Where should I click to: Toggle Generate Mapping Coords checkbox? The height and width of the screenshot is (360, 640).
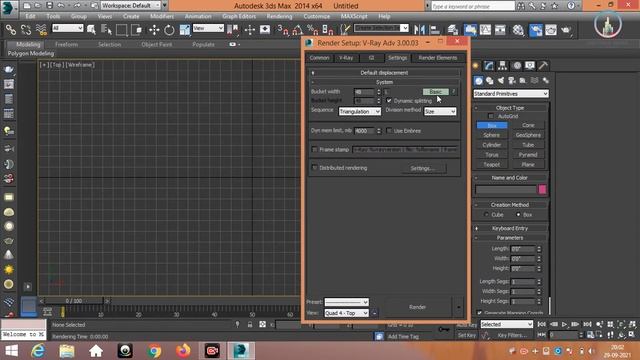[x=479, y=313]
